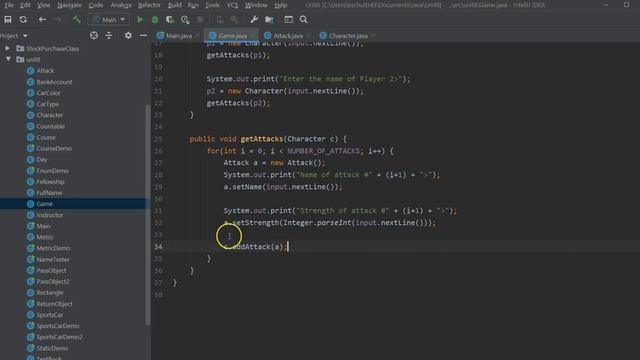640x360 pixels.
Task: Click line number 34 in the gutter
Action: tap(158, 247)
